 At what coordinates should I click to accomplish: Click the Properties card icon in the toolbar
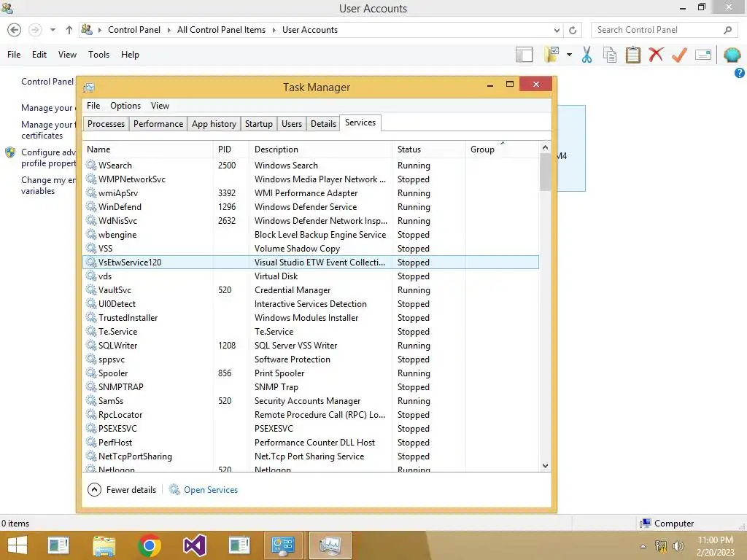click(703, 55)
